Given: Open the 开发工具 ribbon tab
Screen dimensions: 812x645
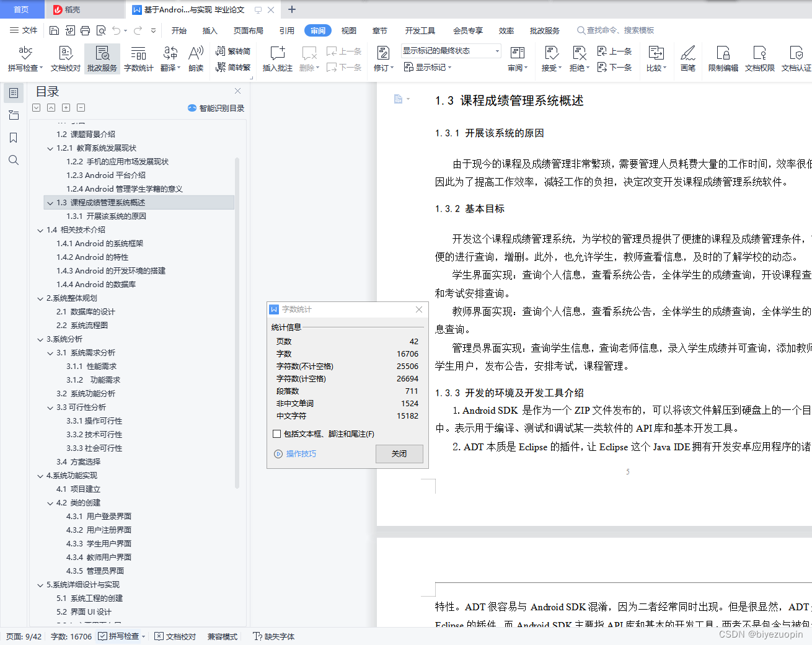Looking at the screenshot, I should pyautogui.click(x=420, y=30).
